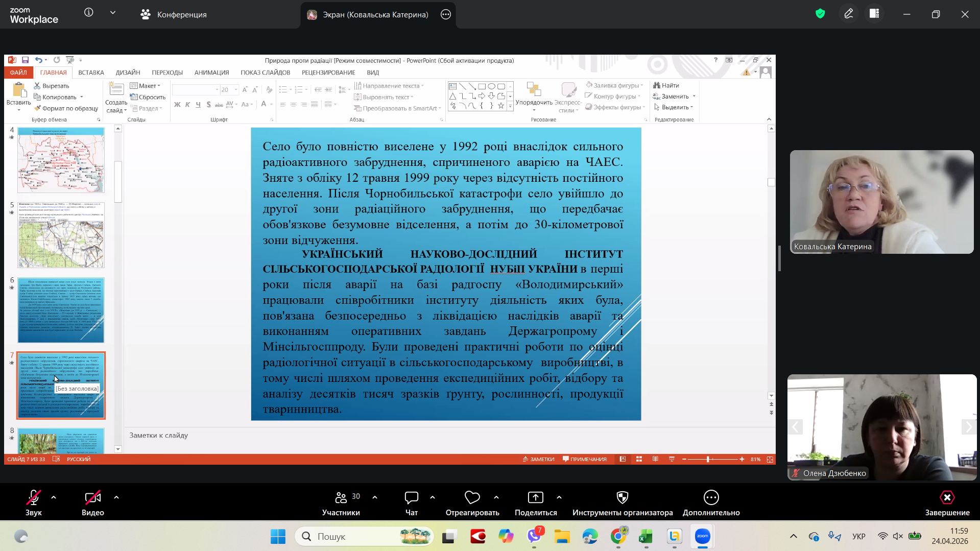
Task: Switch to the Конференция tab
Action: pyautogui.click(x=174, y=15)
